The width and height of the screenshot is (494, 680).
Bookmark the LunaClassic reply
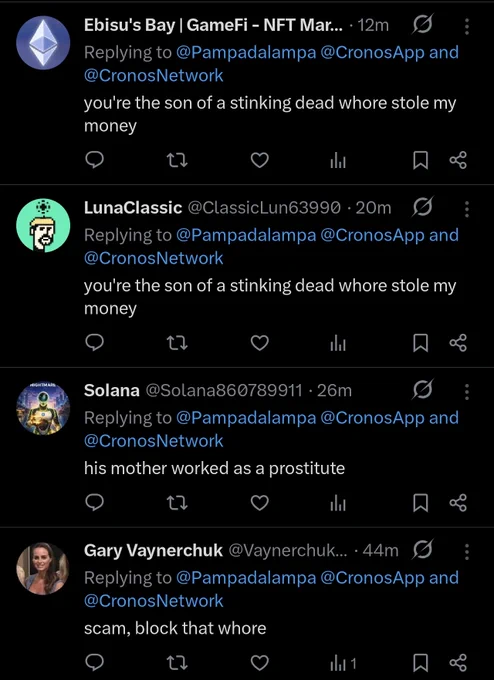click(420, 343)
